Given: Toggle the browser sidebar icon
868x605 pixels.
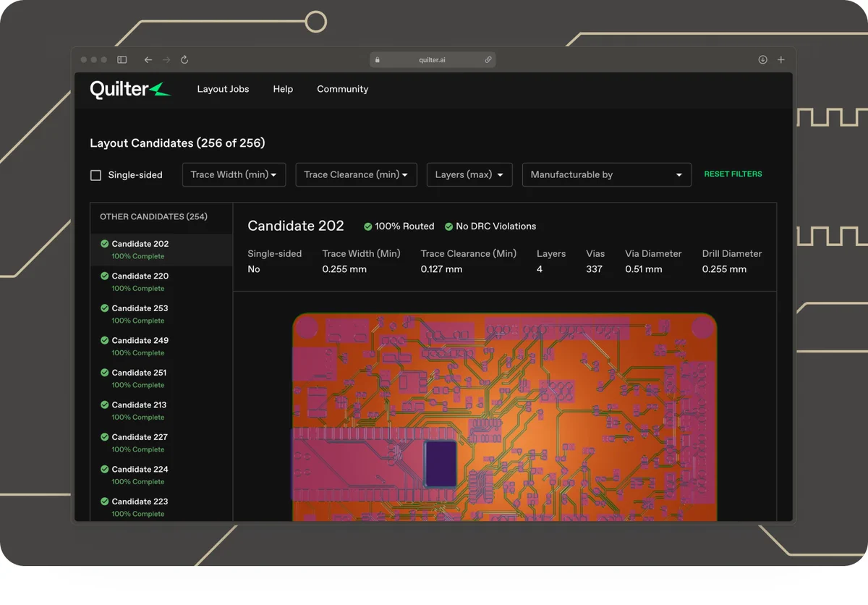Looking at the screenshot, I should tap(122, 60).
